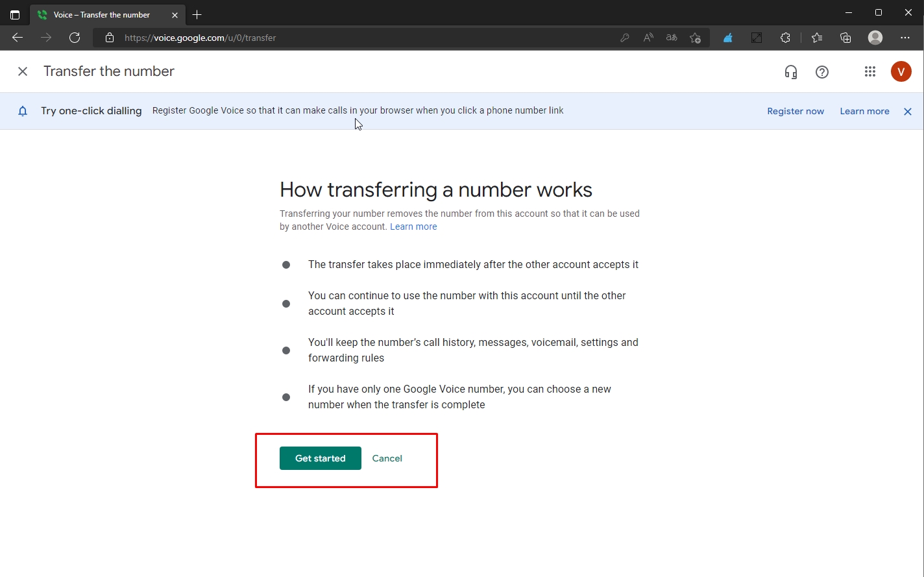
Task: Click the headset support icon
Action: pos(790,72)
